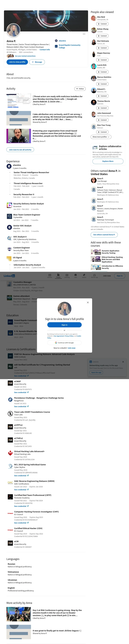Expand Show more profiles dropdown

pyautogui.click(x=101, y=137)
